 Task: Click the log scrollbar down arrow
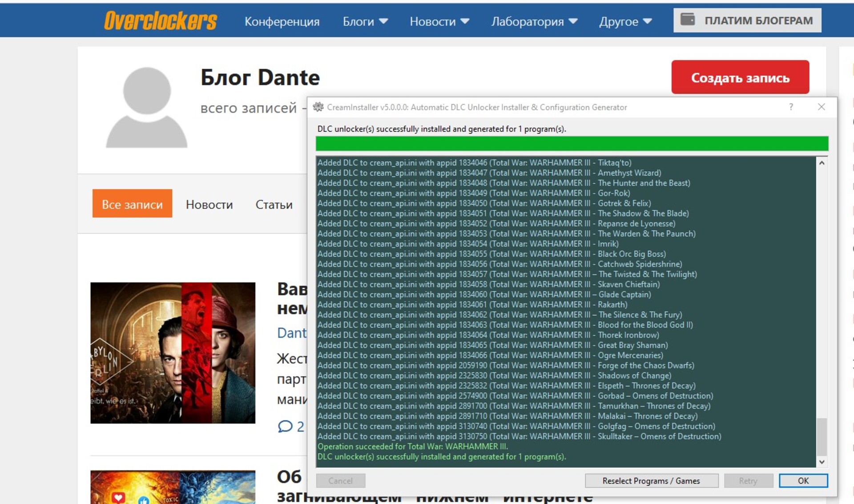[x=822, y=462]
